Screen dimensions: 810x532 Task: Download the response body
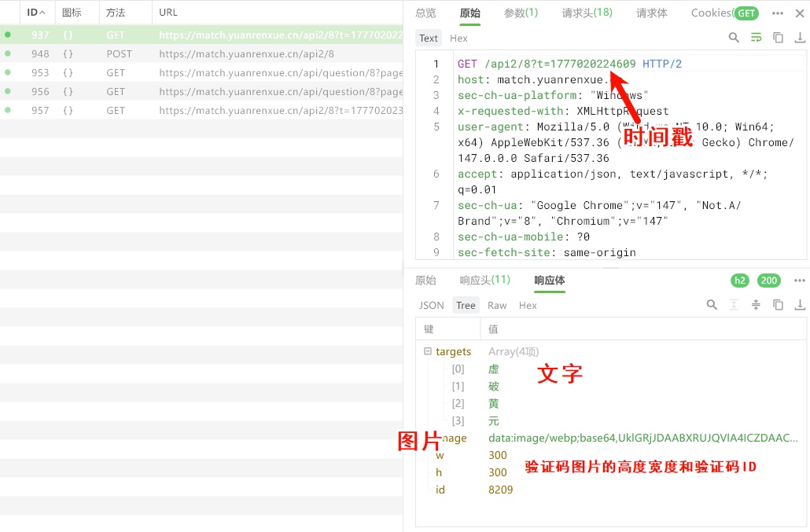tap(800, 305)
